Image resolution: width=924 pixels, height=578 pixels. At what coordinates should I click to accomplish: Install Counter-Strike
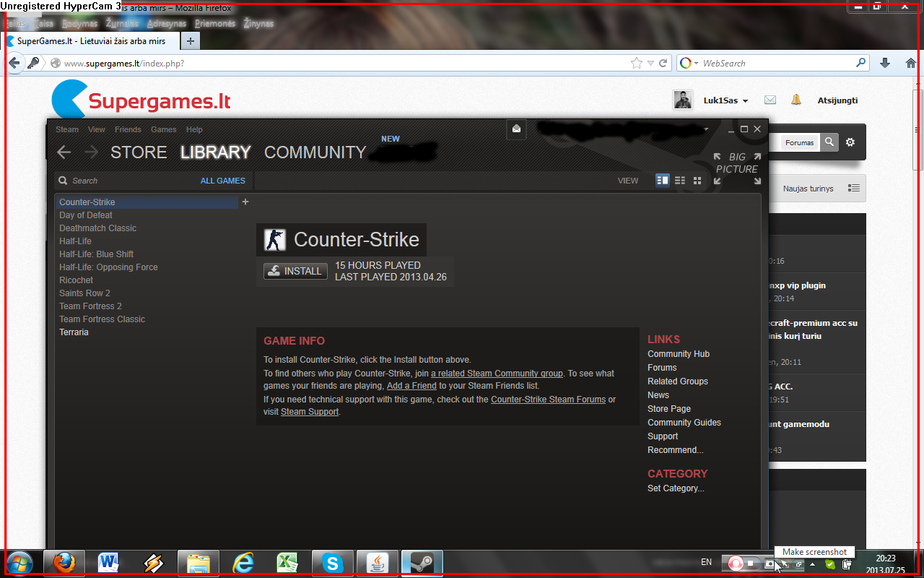(x=295, y=271)
